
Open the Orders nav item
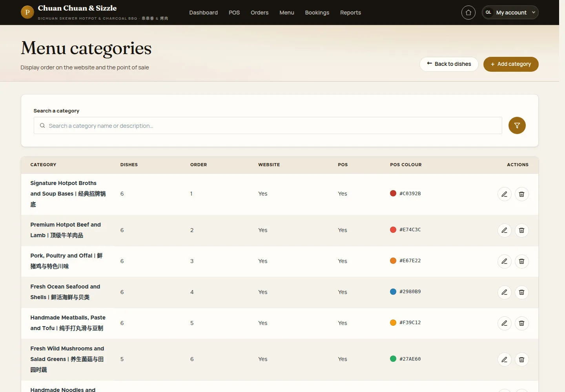pos(259,13)
